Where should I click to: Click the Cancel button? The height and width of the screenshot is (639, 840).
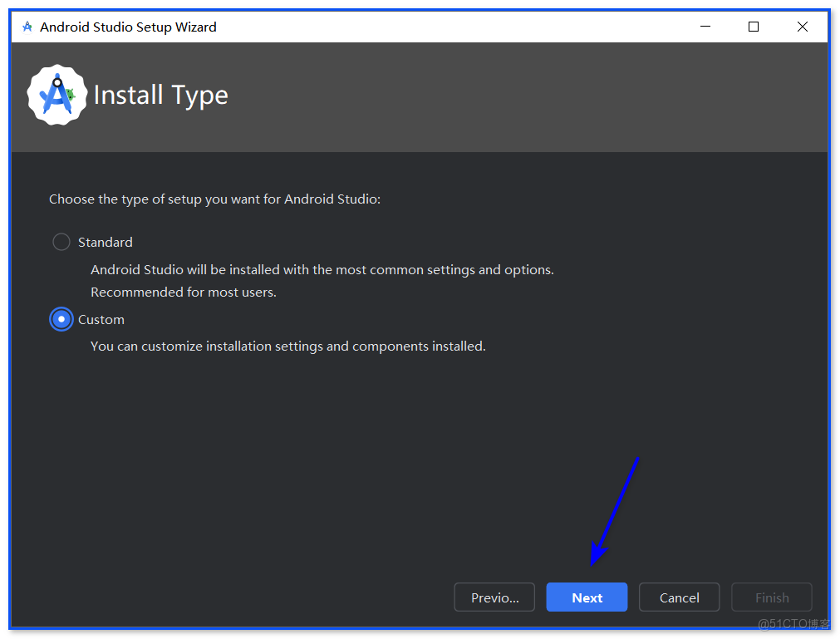point(679,597)
